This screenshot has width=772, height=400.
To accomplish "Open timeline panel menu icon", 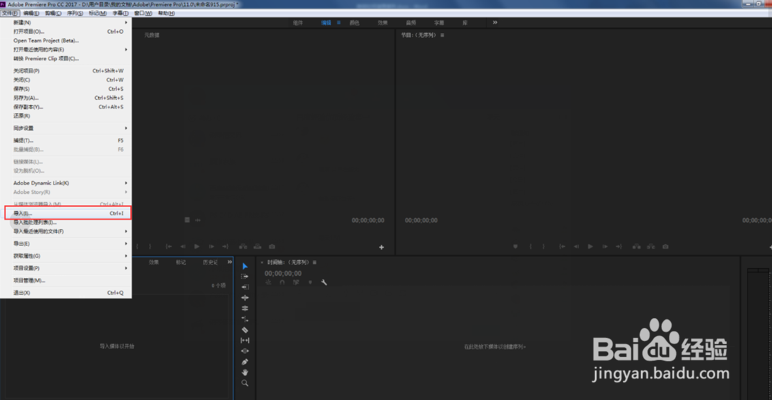I will (315, 263).
